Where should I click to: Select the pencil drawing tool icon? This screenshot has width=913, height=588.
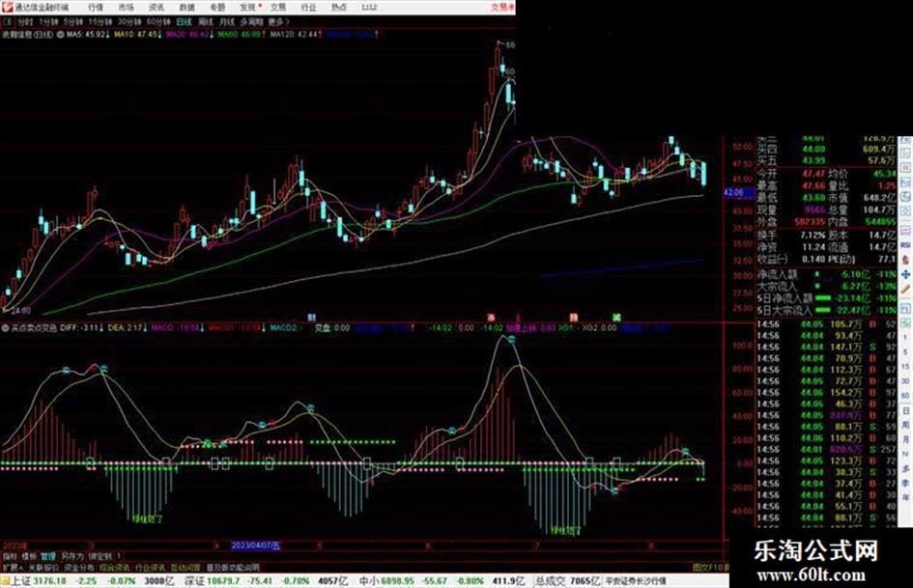pyautogui.click(x=905, y=289)
